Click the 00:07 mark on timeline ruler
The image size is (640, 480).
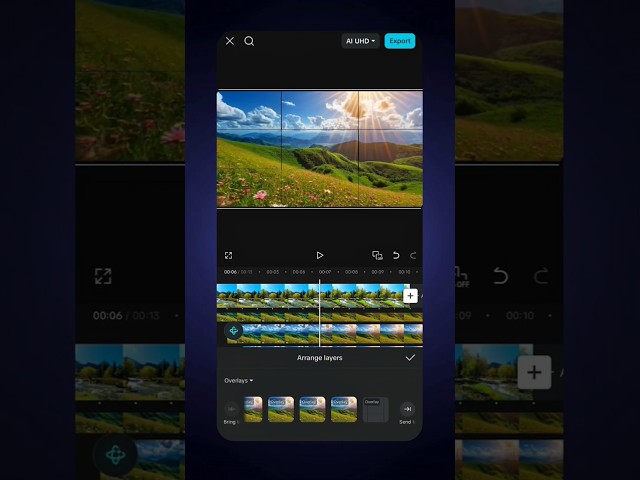point(325,272)
